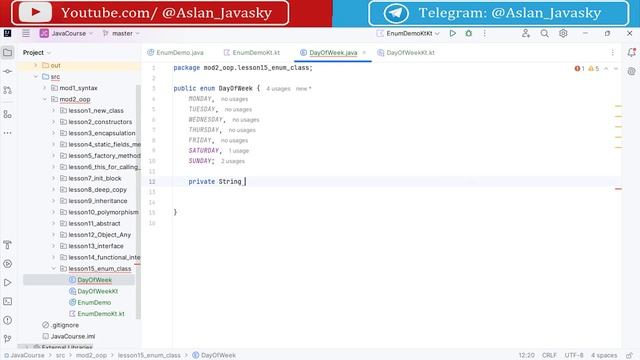Open more run actions menu
The height and width of the screenshot is (360, 640).
tap(484, 33)
